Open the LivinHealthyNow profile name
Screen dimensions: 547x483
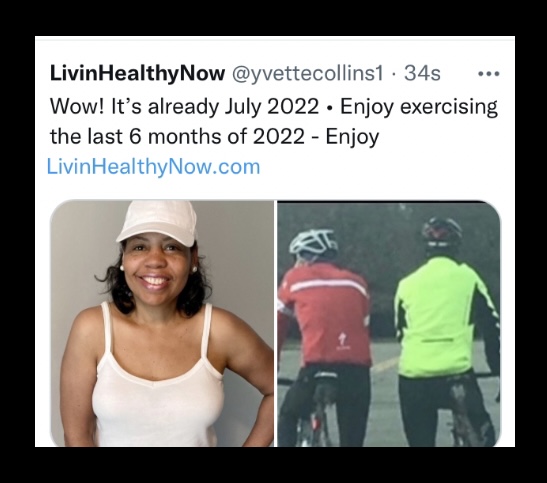[137, 74]
